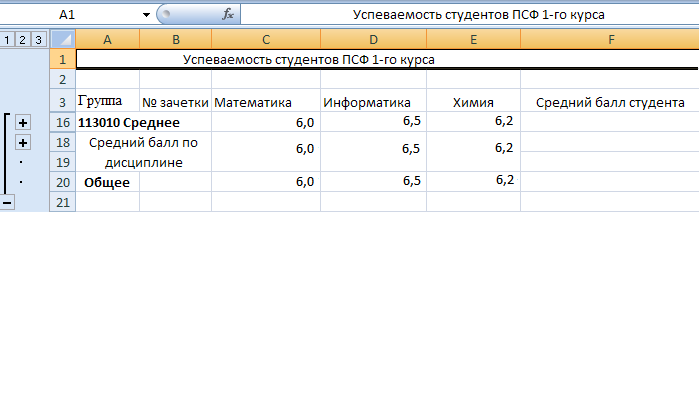
Task: Select column B header
Action: click(176, 39)
